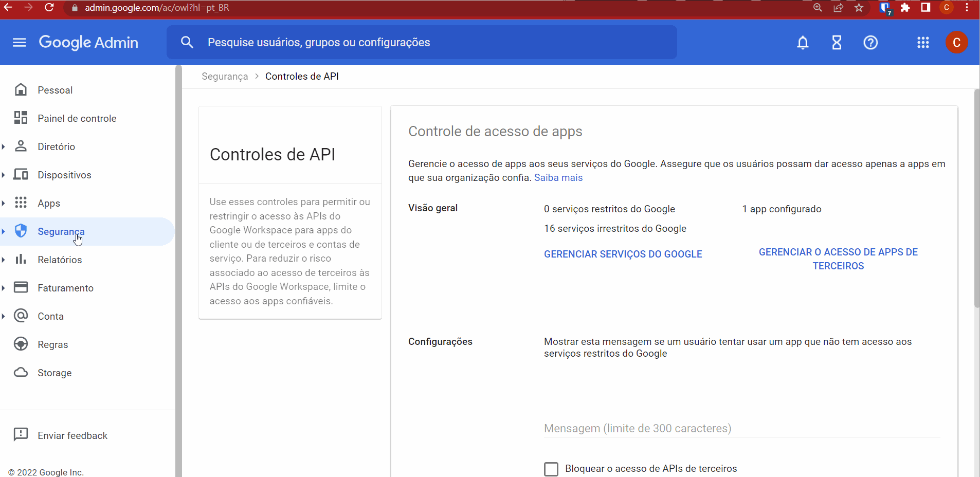Image resolution: width=980 pixels, height=477 pixels.
Task: Open the browser extensions puzzle icon
Action: coord(905,8)
